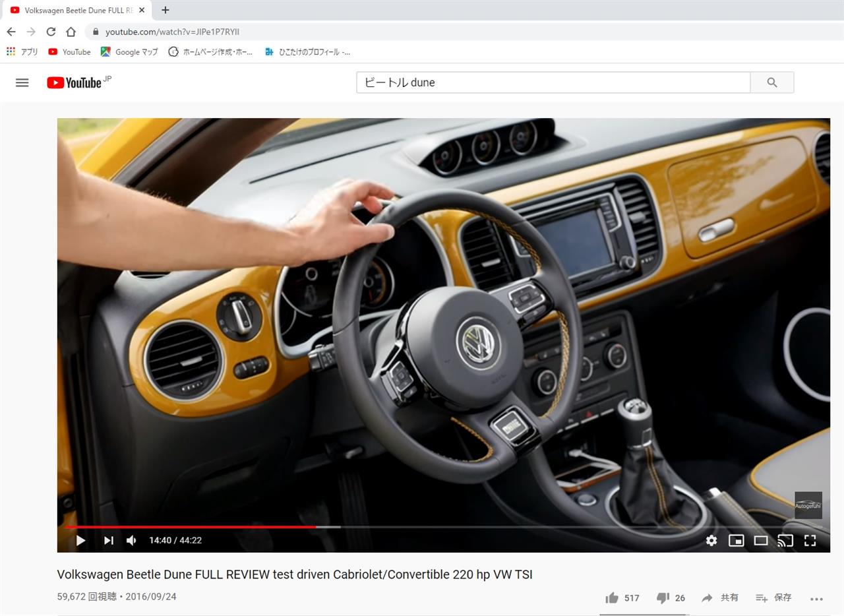Switch to theater mode
The width and height of the screenshot is (844, 616).
point(761,540)
